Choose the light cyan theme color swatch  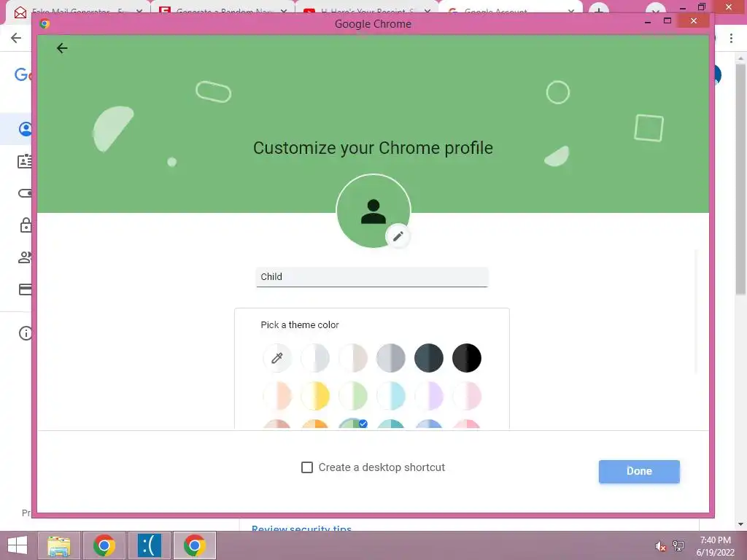[391, 396]
